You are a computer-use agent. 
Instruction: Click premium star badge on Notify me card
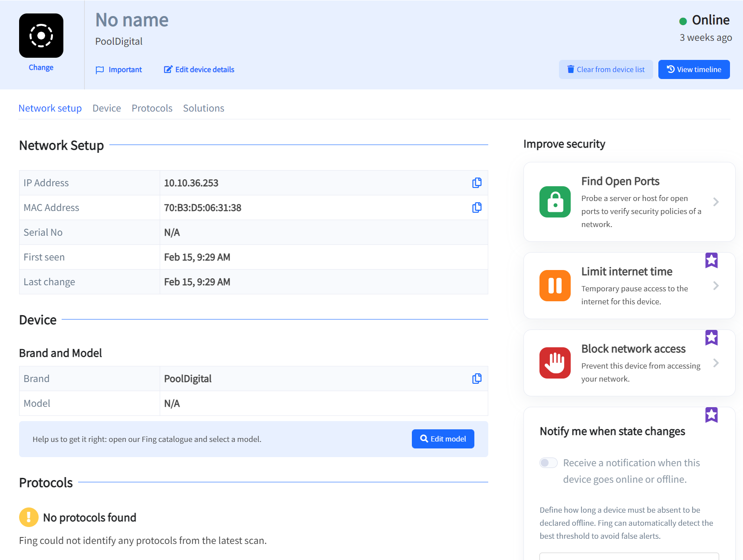click(711, 415)
